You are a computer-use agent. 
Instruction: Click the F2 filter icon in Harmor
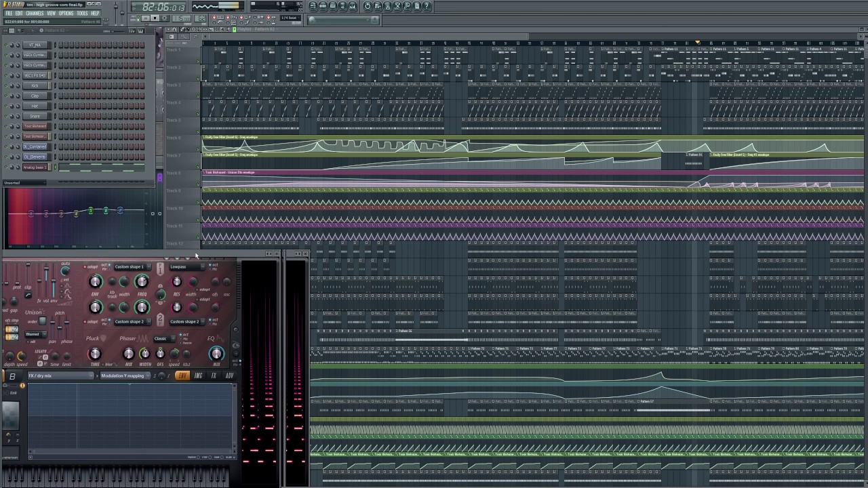pos(160,320)
